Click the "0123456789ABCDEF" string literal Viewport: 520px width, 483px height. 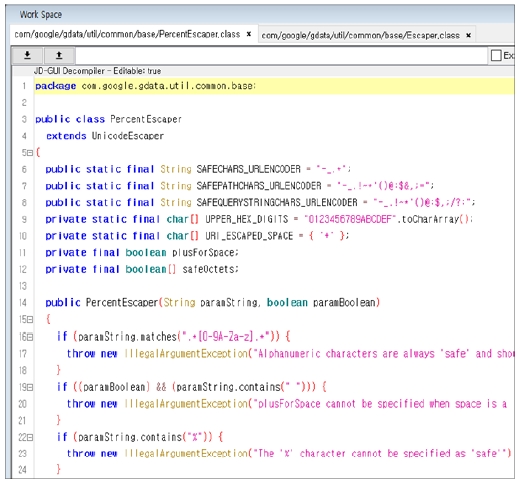(x=350, y=219)
